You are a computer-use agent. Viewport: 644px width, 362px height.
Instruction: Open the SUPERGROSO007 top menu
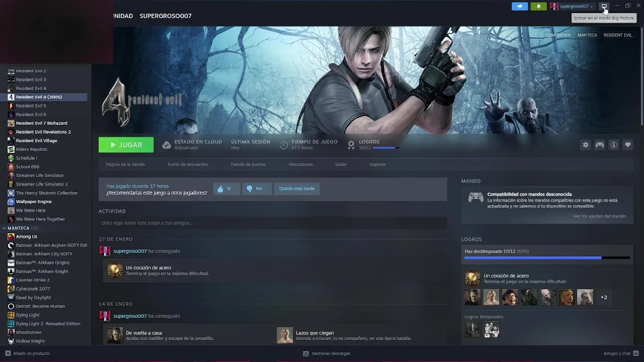(x=166, y=16)
